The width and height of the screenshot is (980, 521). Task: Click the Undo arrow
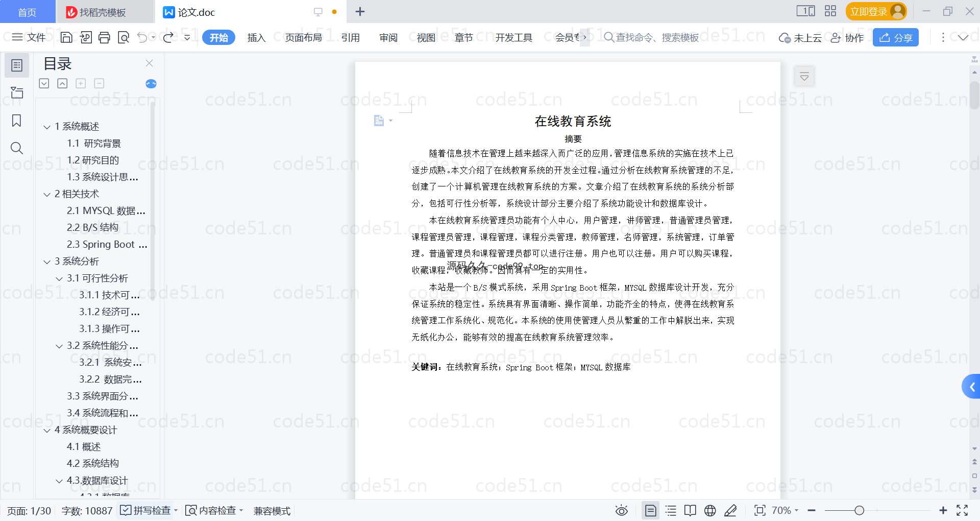point(142,37)
